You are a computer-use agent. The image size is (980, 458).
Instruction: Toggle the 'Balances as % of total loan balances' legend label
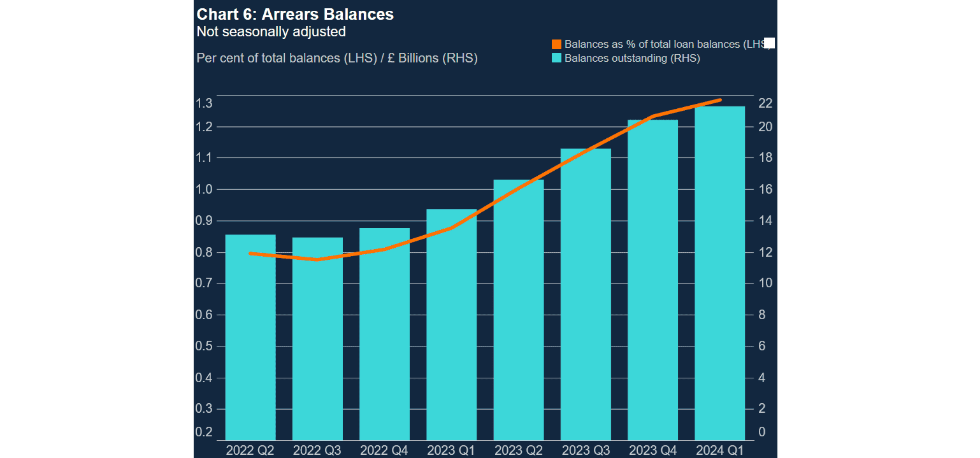[663, 45]
